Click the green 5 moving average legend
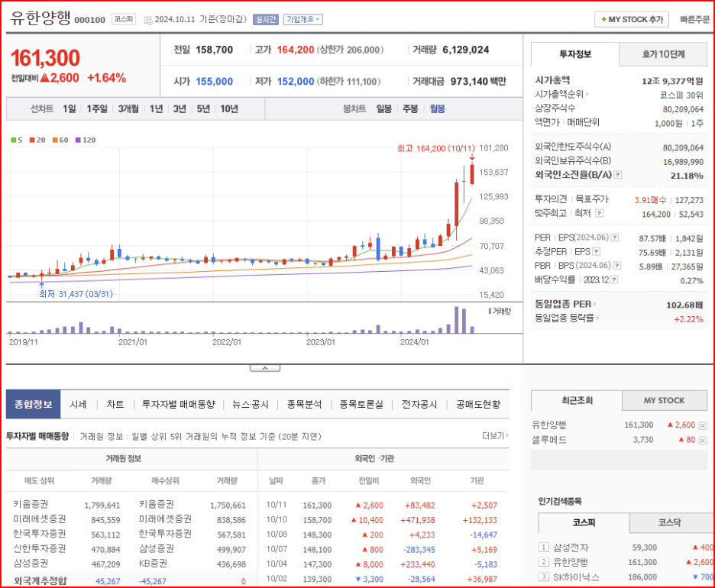 [17, 140]
